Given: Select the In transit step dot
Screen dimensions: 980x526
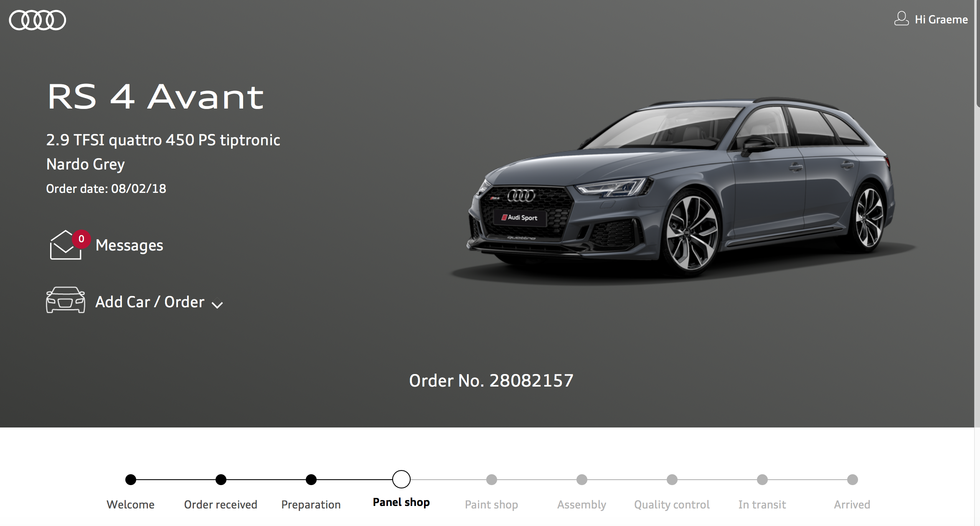Looking at the screenshot, I should point(762,480).
